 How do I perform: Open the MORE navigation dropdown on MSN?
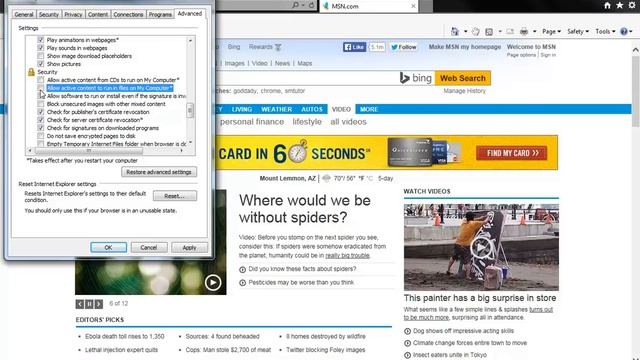369,109
